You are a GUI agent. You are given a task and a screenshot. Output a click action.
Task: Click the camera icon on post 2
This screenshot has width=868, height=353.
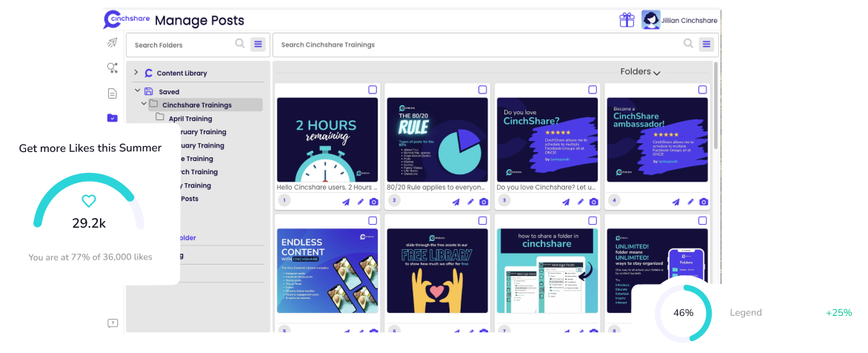pyautogui.click(x=484, y=202)
